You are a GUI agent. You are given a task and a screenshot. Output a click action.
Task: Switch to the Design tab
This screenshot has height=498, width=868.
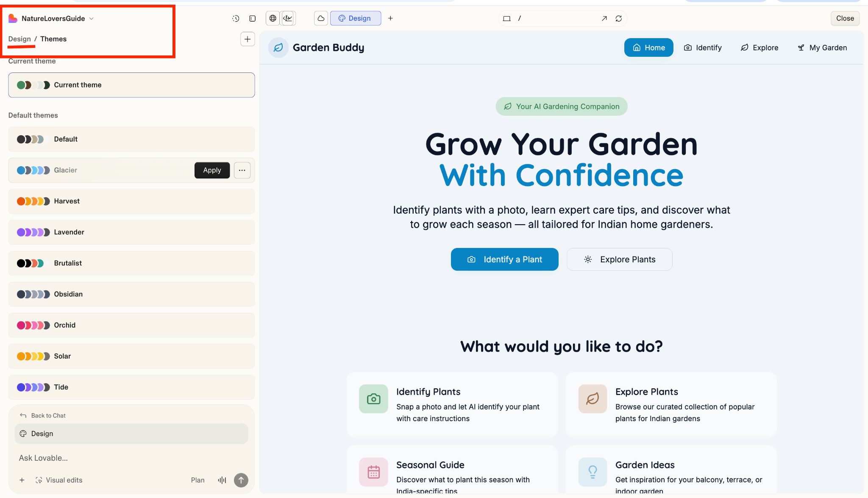(355, 18)
